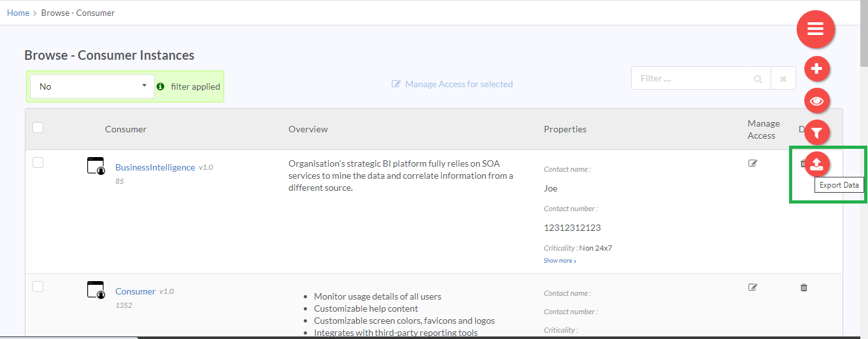Click the 'filter applied' label

[196, 86]
